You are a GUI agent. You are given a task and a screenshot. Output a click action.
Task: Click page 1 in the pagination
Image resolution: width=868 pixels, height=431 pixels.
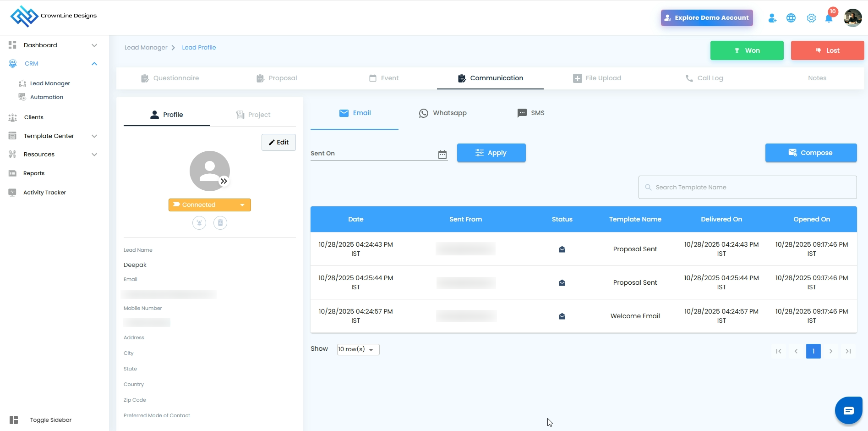coord(813,351)
